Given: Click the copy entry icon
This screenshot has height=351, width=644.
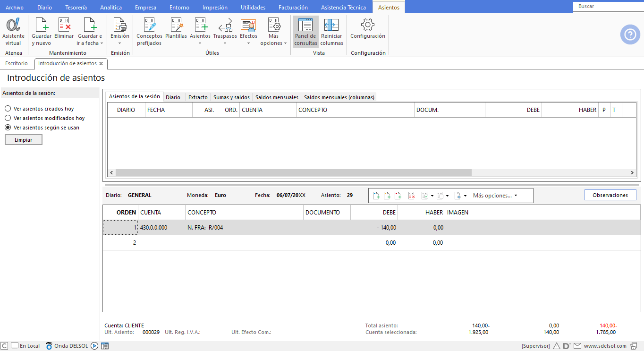Looking at the screenshot, I should coord(440,195).
